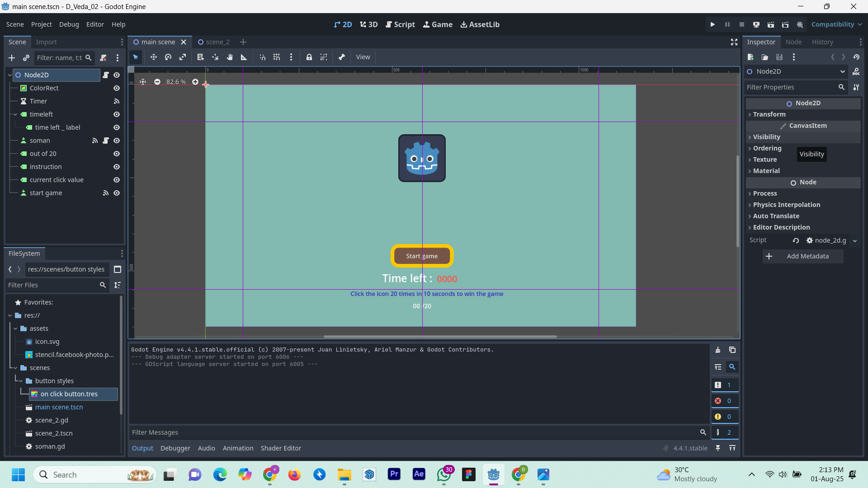868x488 pixels.
Task: Open the Compatibility renderer dropdown
Action: pyautogui.click(x=836, y=24)
